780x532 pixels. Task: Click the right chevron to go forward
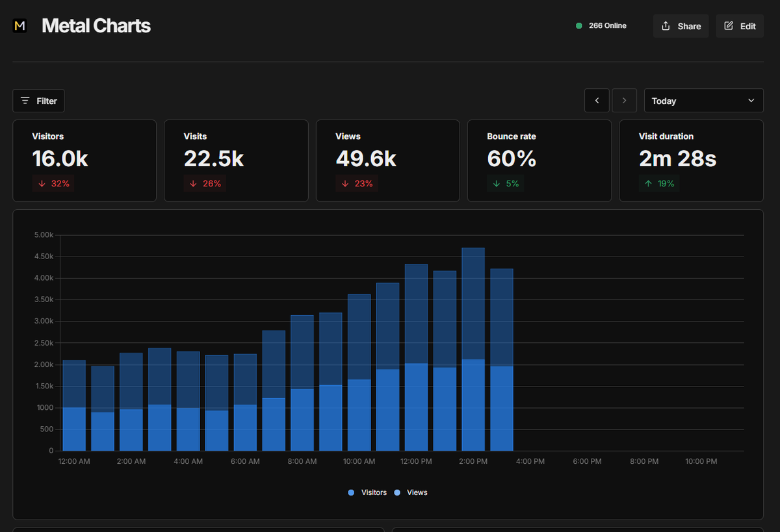[624, 101]
